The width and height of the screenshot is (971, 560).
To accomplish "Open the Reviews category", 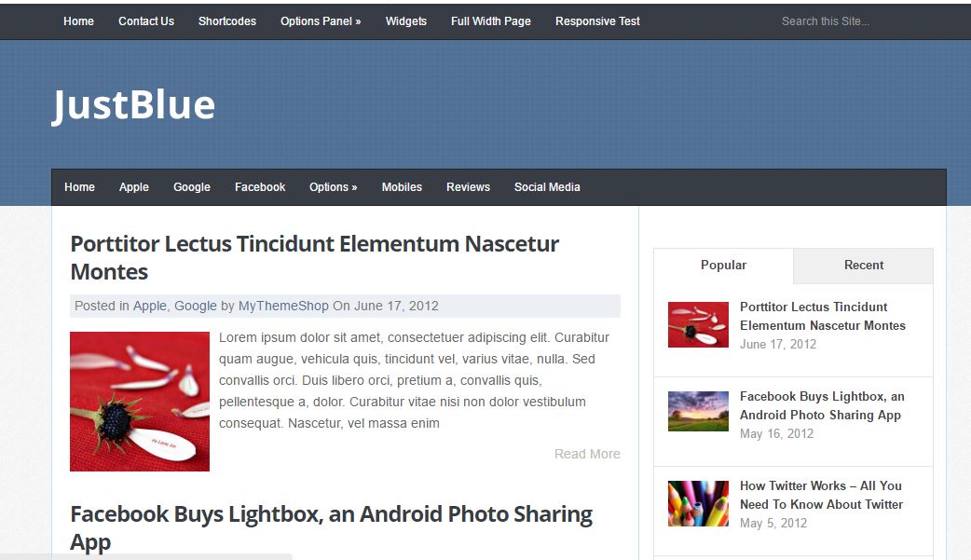I will [x=468, y=187].
